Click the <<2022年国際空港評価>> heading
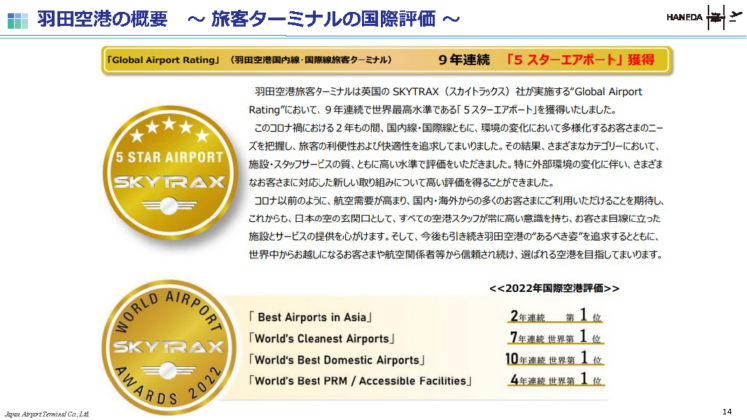Viewport: 747px width, 420px height. point(555,288)
